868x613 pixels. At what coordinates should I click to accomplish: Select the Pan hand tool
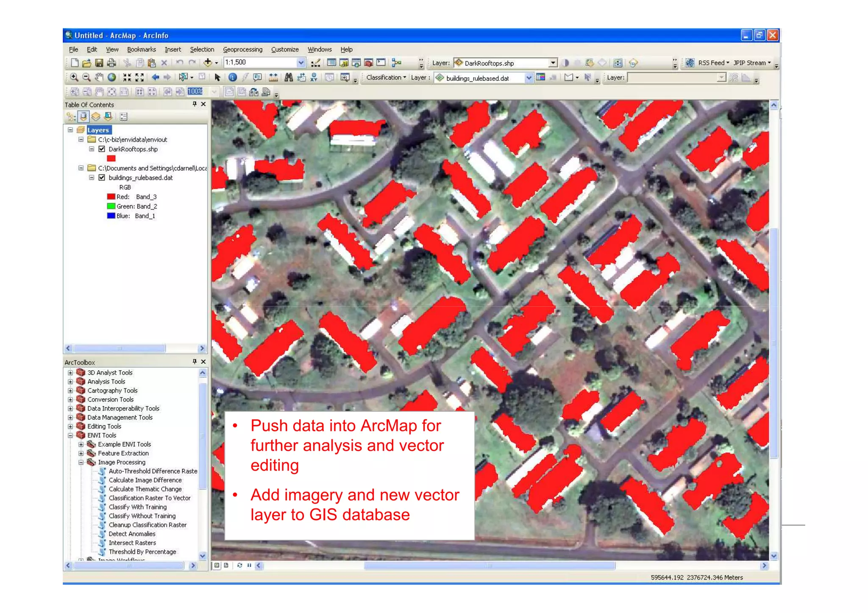(x=99, y=77)
